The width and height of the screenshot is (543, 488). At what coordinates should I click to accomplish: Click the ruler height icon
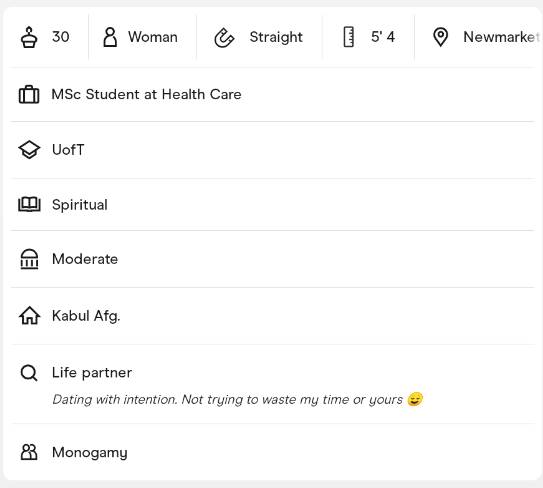[348, 37]
